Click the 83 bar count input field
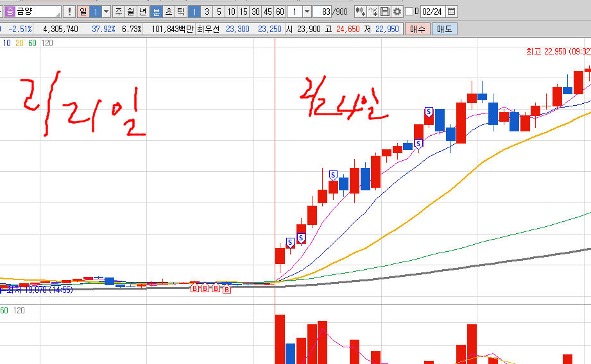591x364 pixels. 323,12
